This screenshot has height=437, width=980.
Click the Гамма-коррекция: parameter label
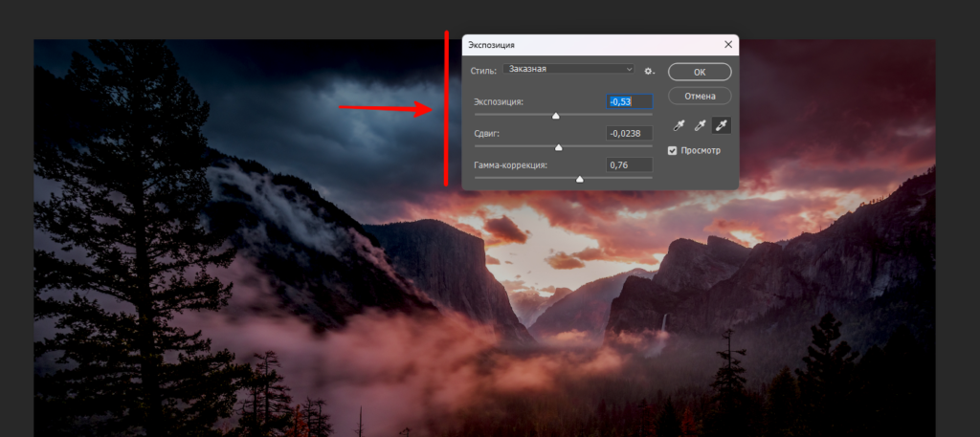point(511,165)
